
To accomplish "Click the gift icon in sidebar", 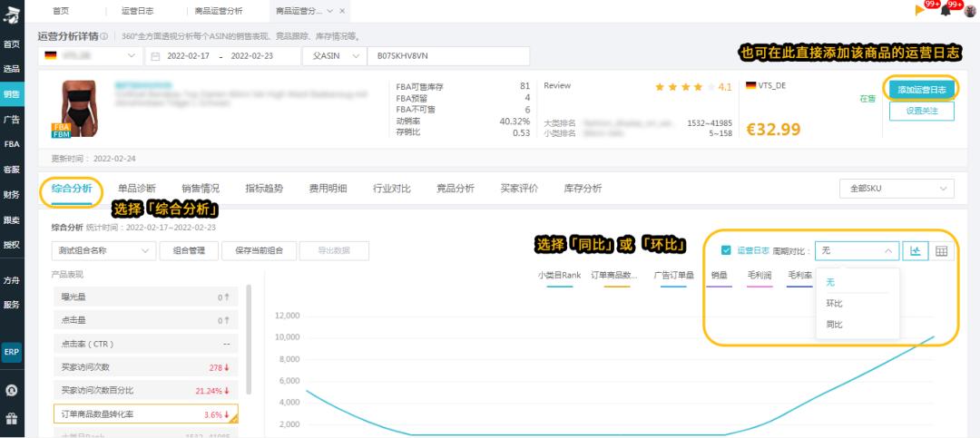I will click(x=11, y=418).
